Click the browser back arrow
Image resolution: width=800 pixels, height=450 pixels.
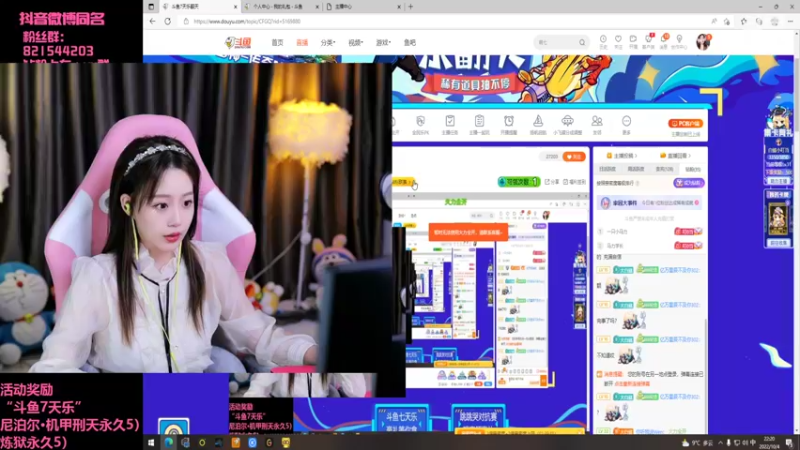click(x=152, y=21)
